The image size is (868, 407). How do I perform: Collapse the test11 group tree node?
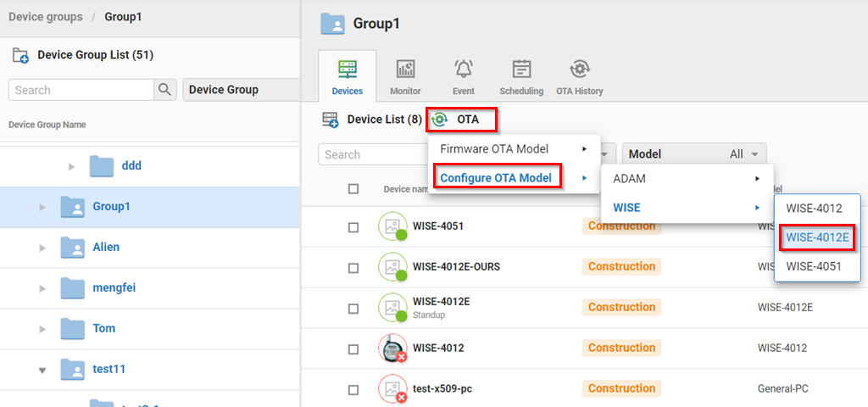(x=42, y=370)
